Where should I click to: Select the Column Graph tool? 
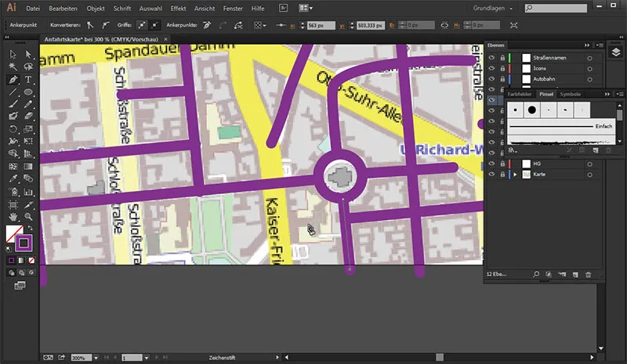[x=28, y=193]
